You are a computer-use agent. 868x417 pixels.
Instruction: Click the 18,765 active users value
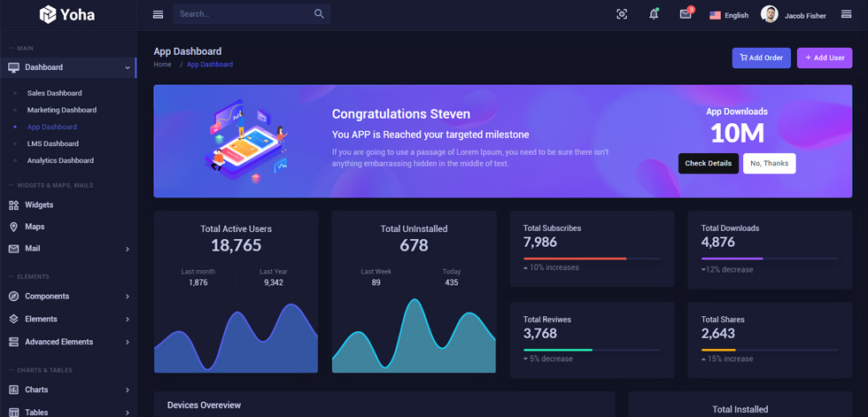click(236, 245)
